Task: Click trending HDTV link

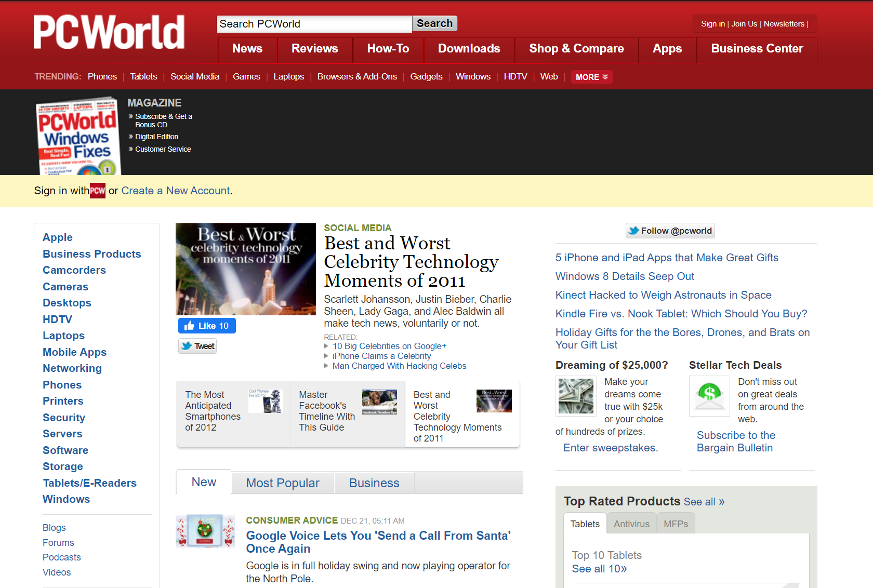Action: pyautogui.click(x=515, y=76)
